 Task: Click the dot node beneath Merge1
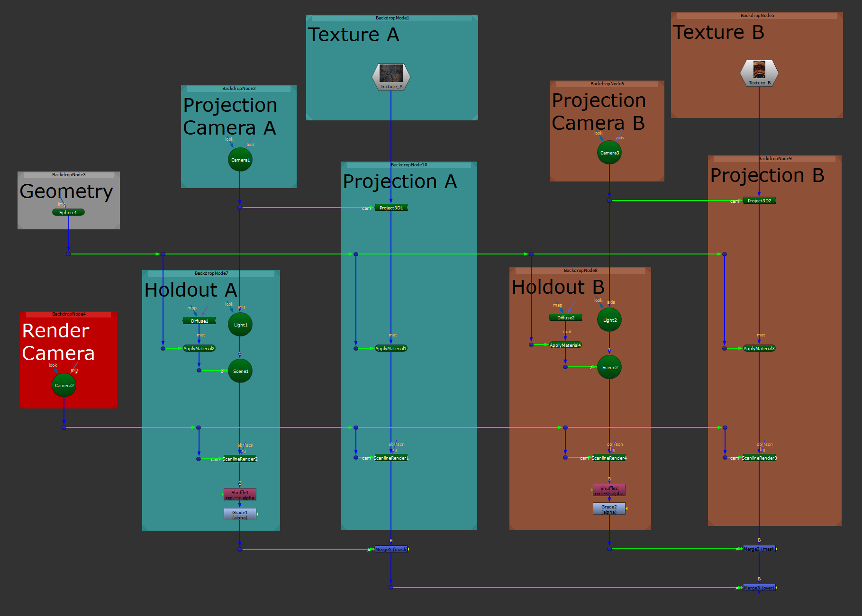click(391, 588)
